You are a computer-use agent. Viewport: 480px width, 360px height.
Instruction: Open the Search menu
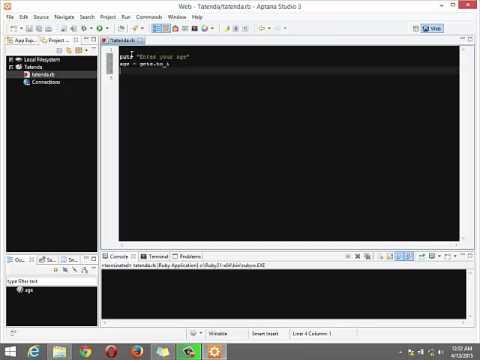87,17
